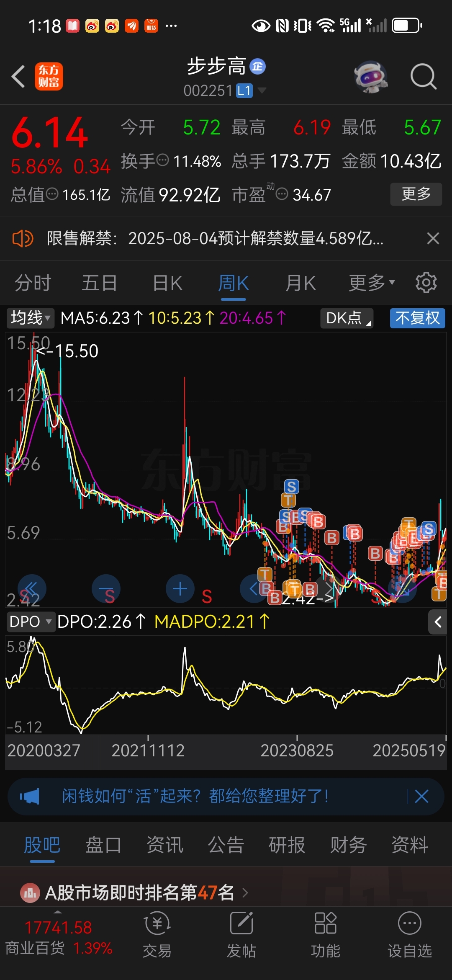Switch to 盘口 tab

tap(103, 845)
